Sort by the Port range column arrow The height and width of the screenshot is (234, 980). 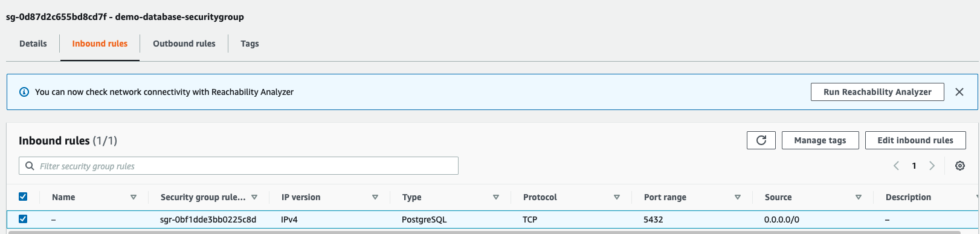(738, 197)
